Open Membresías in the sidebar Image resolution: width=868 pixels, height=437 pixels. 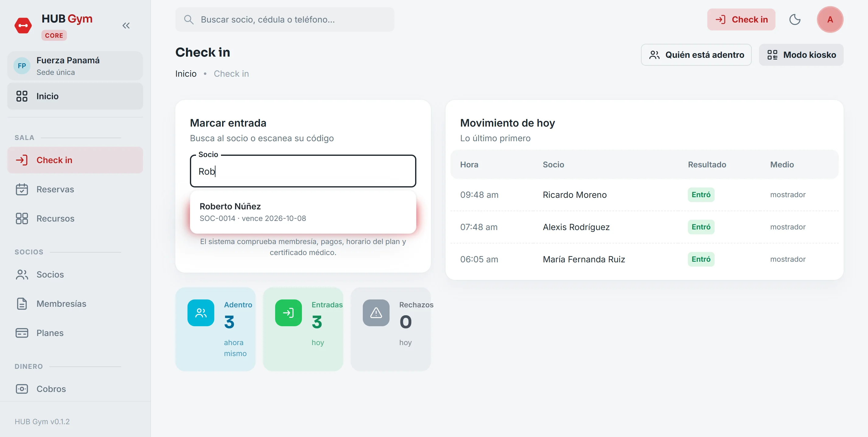click(75, 304)
